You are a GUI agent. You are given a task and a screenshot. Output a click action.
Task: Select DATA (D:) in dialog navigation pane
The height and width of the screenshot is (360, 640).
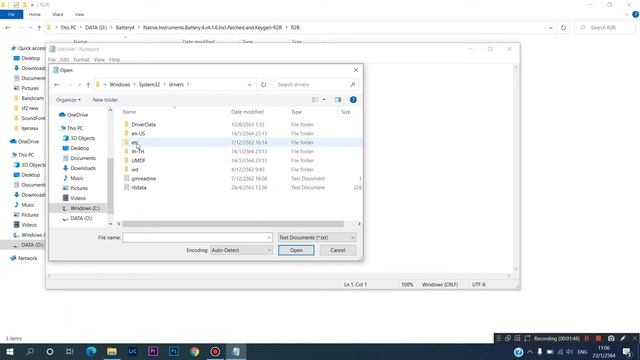(x=78, y=218)
